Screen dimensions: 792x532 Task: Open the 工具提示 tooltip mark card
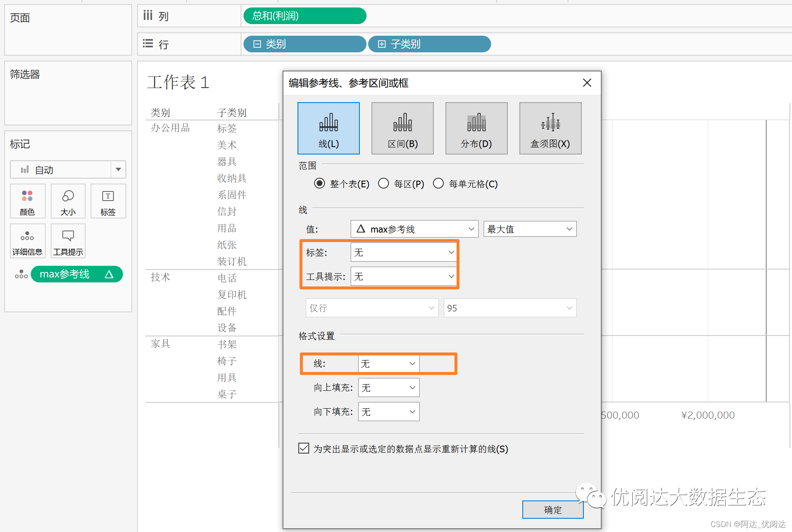[x=68, y=241]
